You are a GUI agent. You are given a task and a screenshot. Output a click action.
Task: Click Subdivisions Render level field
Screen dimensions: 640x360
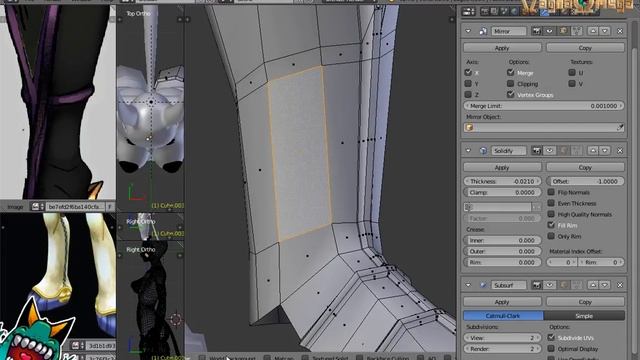(x=502, y=349)
